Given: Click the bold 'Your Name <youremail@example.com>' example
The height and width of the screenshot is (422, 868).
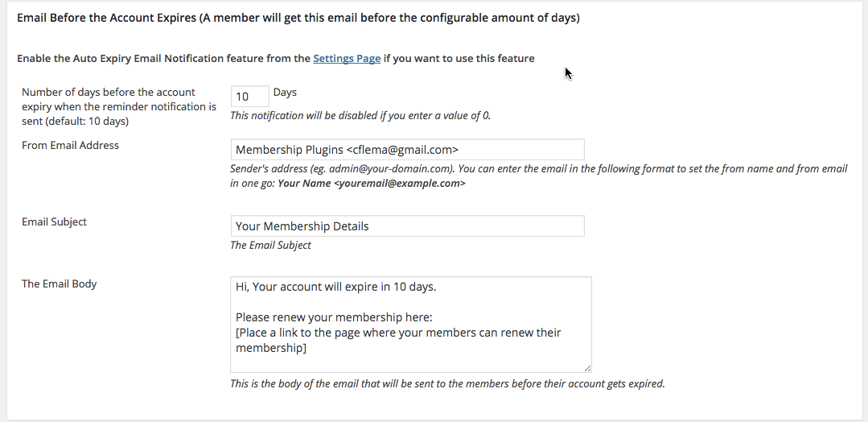Looking at the screenshot, I should (x=372, y=184).
